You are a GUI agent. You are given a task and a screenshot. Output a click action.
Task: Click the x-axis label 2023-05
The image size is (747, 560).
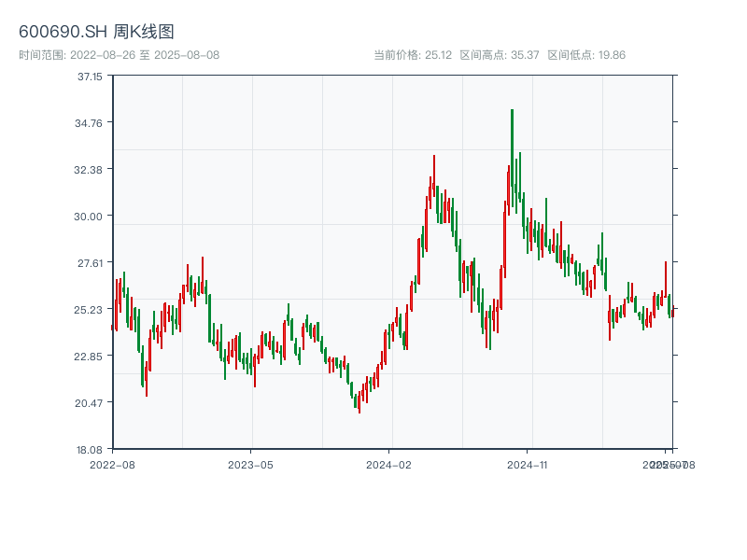[250, 465]
